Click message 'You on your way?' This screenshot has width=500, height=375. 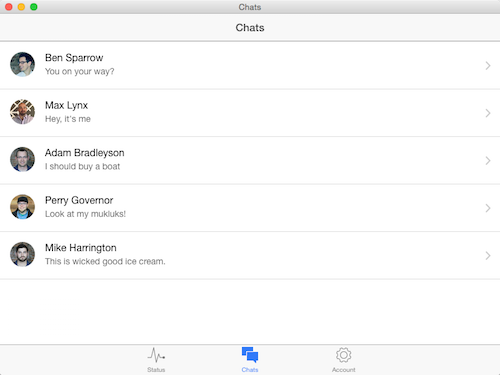pyautogui.click(x=80, y=72)
